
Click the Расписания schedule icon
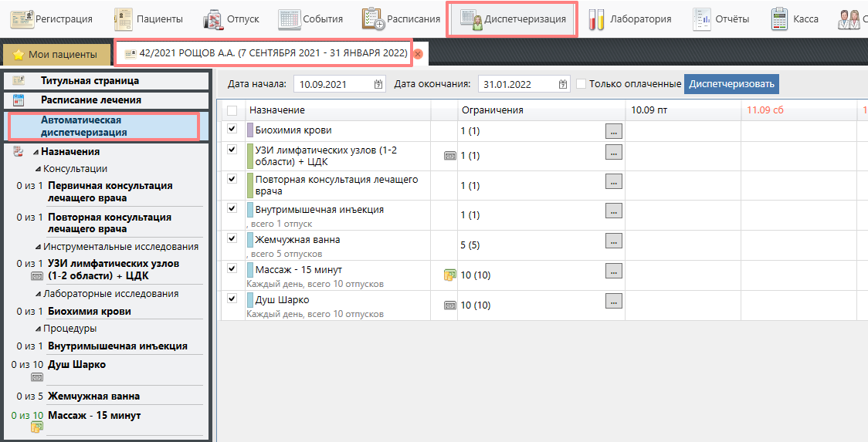(374, 19)
